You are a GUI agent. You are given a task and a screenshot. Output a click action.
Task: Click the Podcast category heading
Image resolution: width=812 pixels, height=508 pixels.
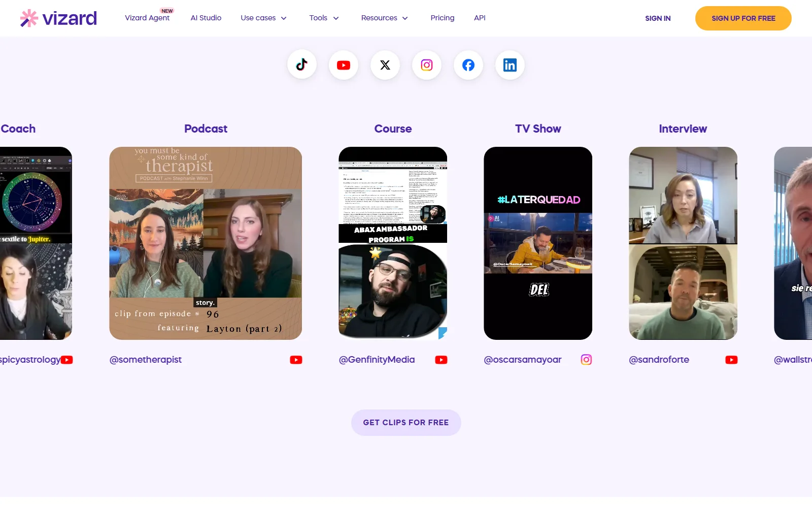pos(206,129)
